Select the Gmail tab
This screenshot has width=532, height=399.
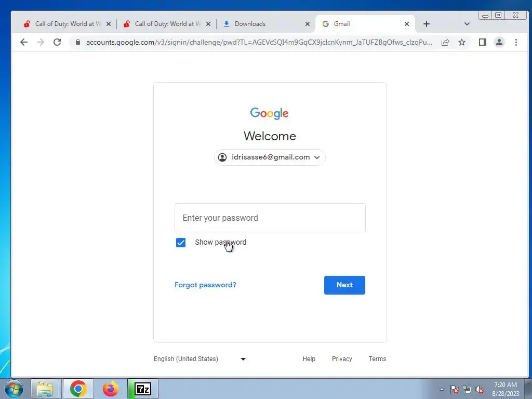click(365, 24)
